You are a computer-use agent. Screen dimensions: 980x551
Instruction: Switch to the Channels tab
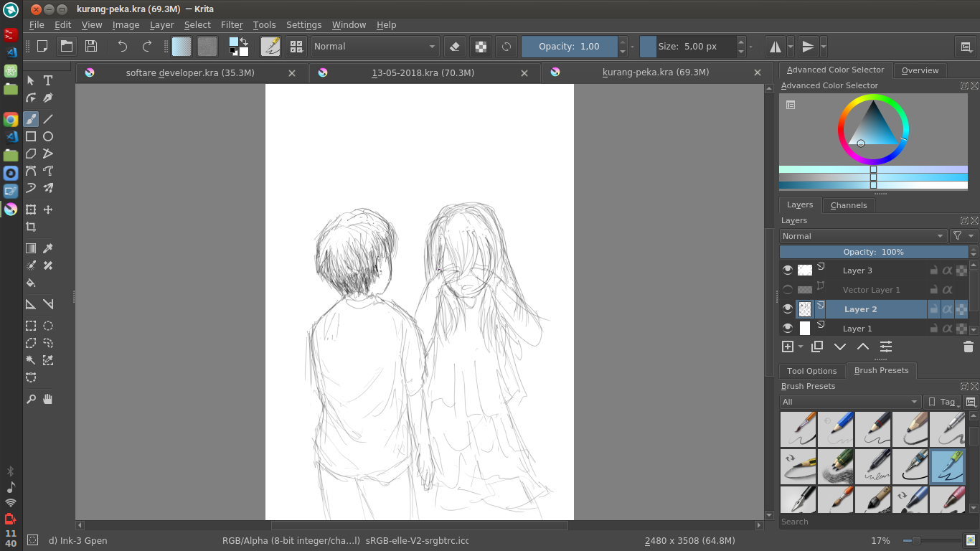click(x=848, y=205)
